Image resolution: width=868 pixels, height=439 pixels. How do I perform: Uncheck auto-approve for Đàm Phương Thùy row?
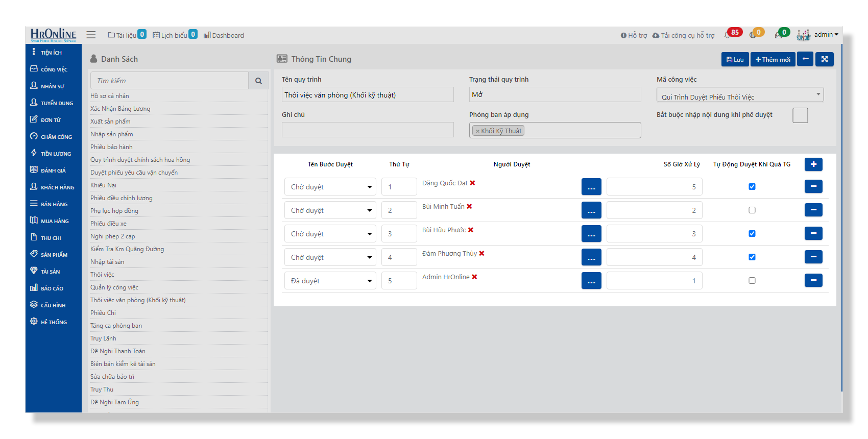[752, 257]
